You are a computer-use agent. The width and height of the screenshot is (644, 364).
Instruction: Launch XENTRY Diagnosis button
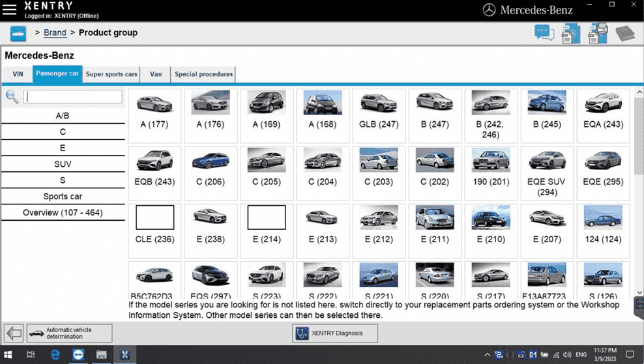(335, 333)
